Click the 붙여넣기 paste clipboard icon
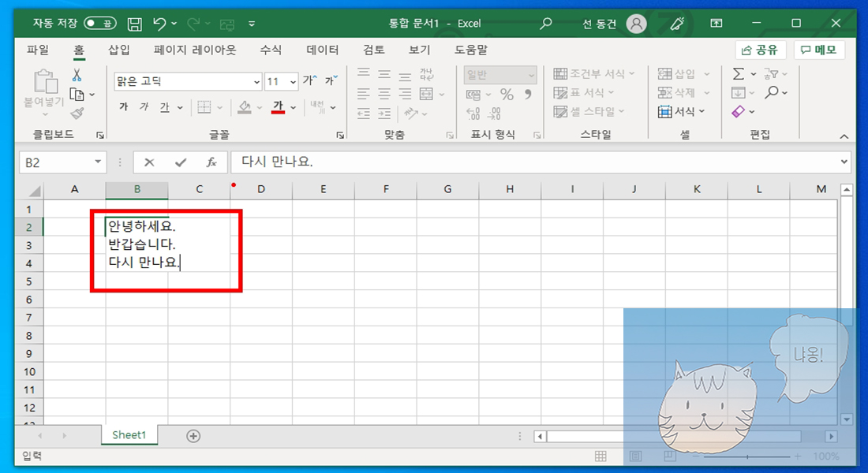Image resolution: width=868 pixels, height=473 pixels. click(x=46, y=81)
